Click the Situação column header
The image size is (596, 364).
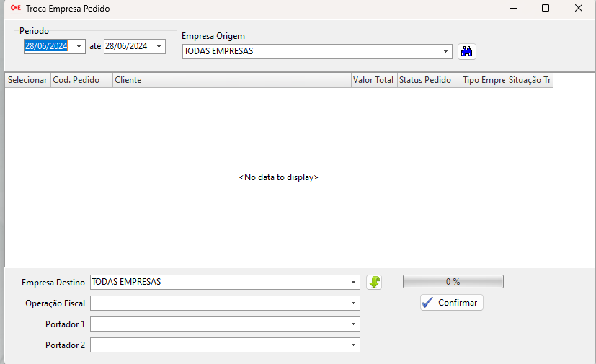coord(530,80)
